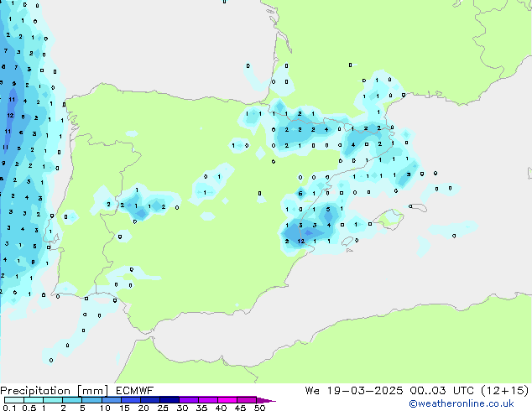Select the '30' legend scale label
The height and width of the screenshot is (411, 532).
pyautogui.click(x=182, y=408)
